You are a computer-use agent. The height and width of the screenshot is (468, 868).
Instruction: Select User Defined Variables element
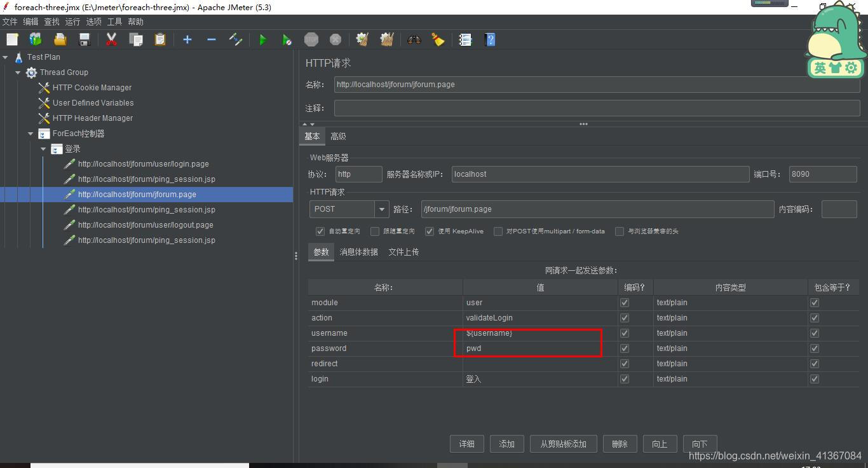point(93,103)
